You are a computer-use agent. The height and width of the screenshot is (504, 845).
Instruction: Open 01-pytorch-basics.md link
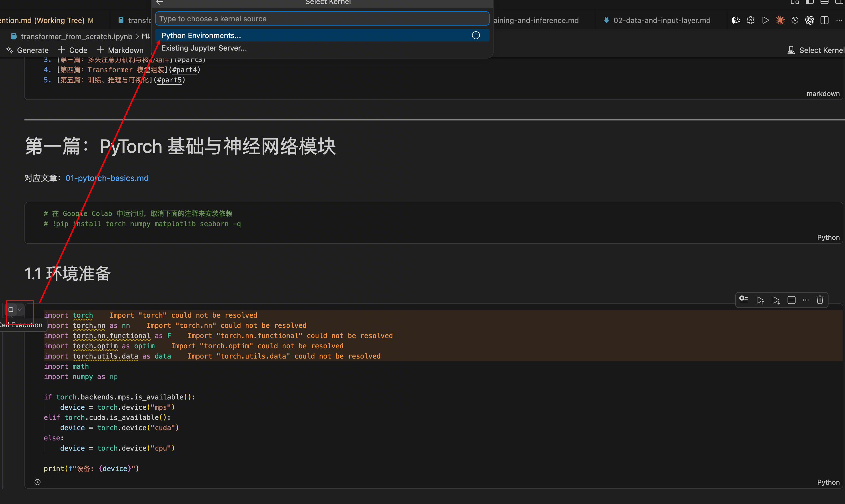107,178
